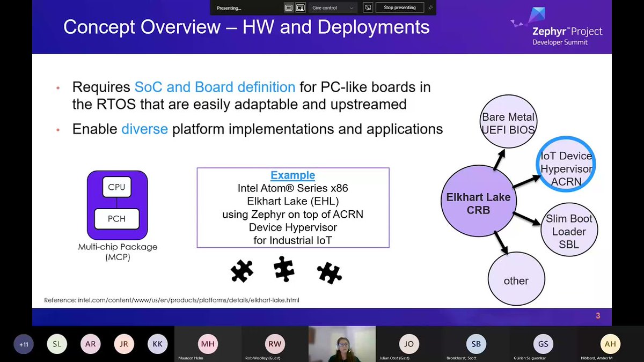This screenshot has width=644, height=362.
Task: Toggle the include-pointer screen icon
Action: [x=368, y=8]
